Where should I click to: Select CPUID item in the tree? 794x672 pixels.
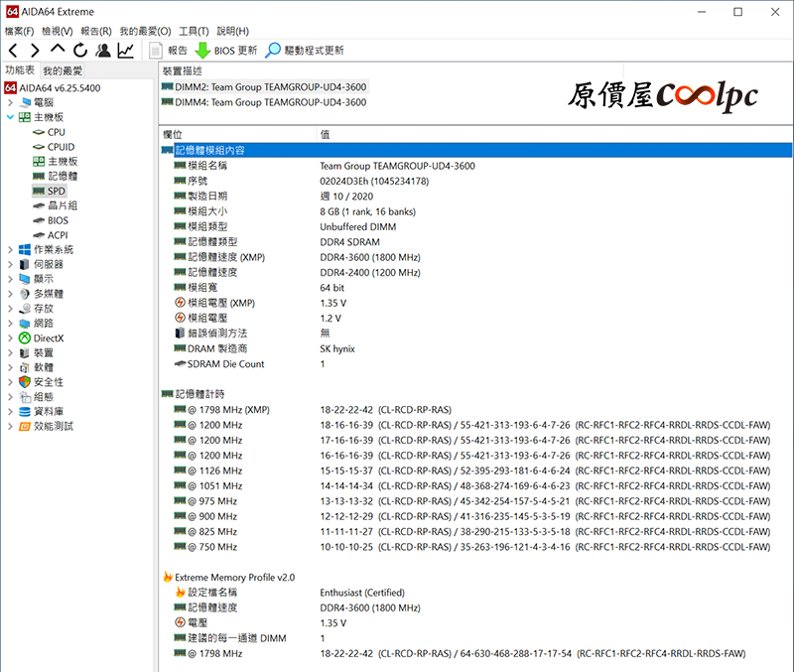[54, 147]
